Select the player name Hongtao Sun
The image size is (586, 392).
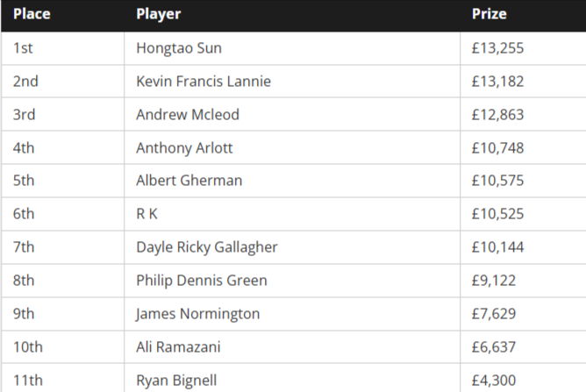(179, 48)
